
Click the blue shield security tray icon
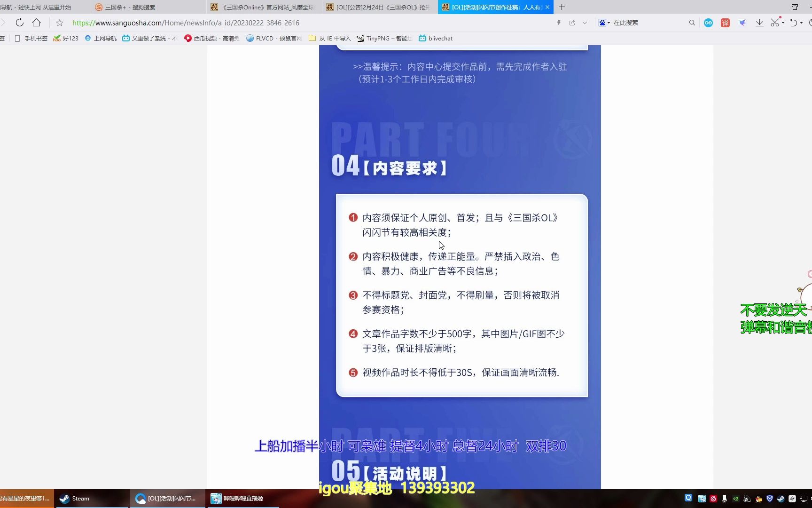(770, 499)
